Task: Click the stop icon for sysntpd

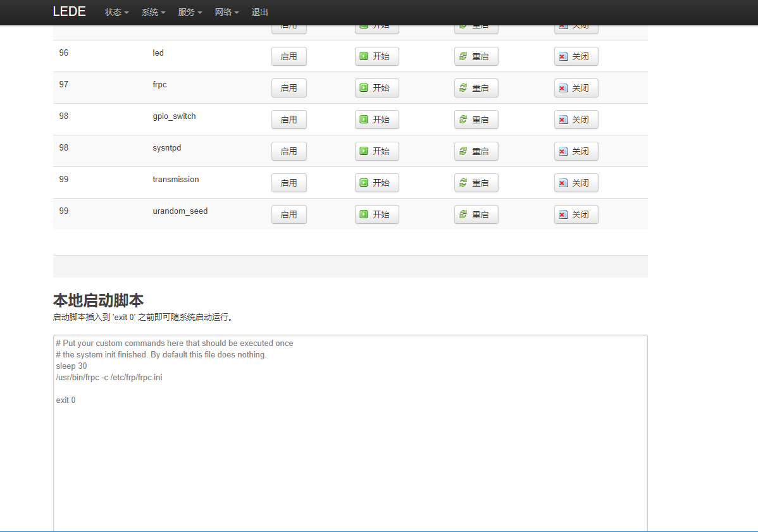Action: tap(563, 151)
